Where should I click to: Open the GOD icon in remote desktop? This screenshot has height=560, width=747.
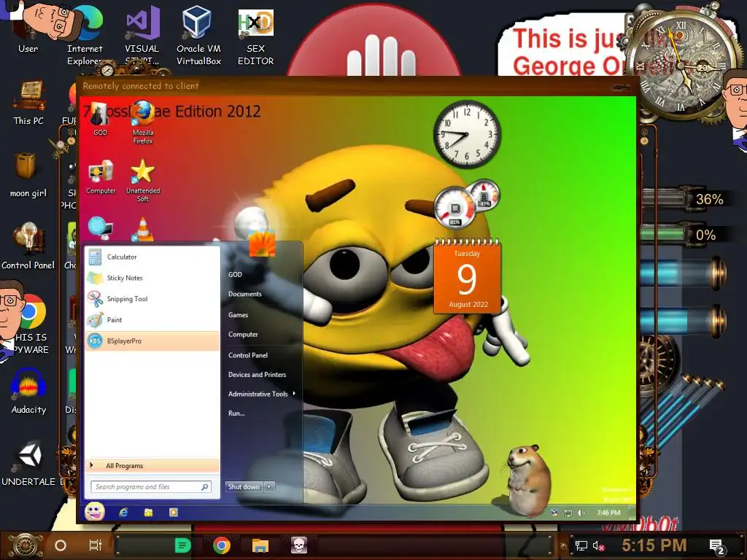pos(100,119)
